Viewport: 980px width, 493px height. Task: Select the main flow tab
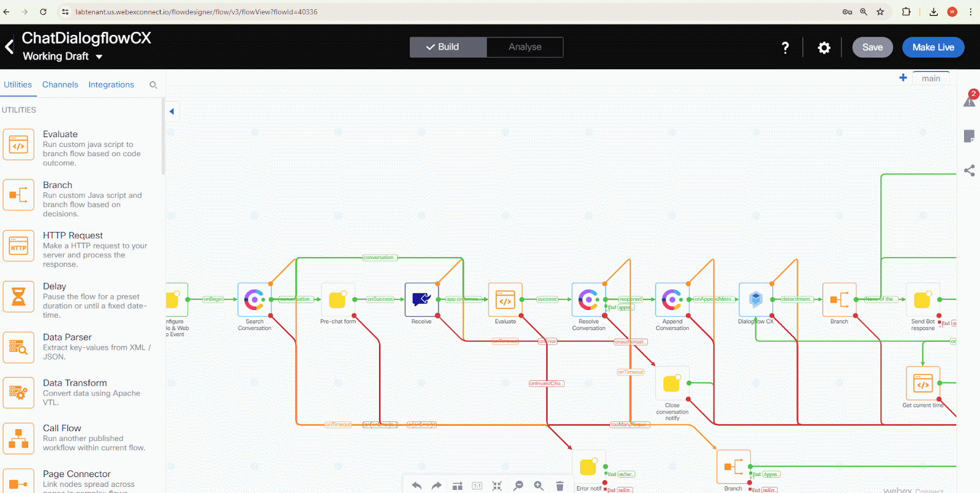931,78
